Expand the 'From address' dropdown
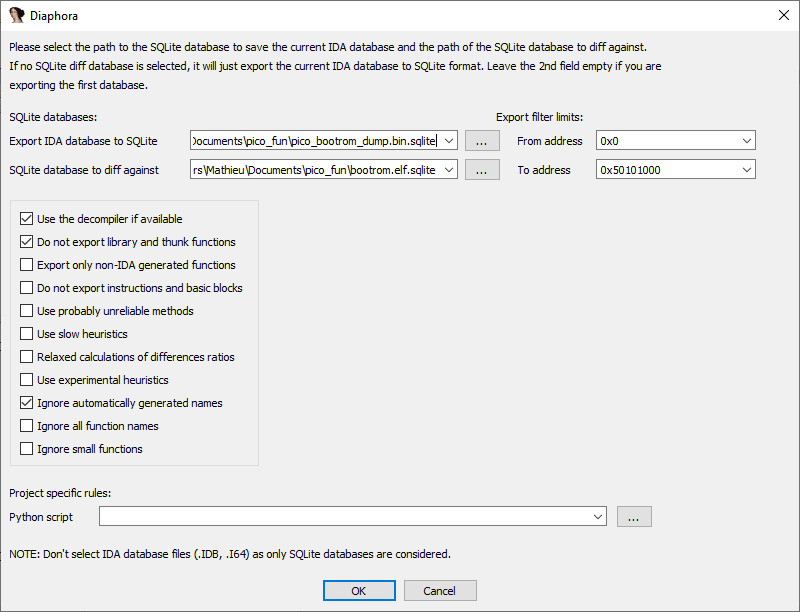 point(745,141)
